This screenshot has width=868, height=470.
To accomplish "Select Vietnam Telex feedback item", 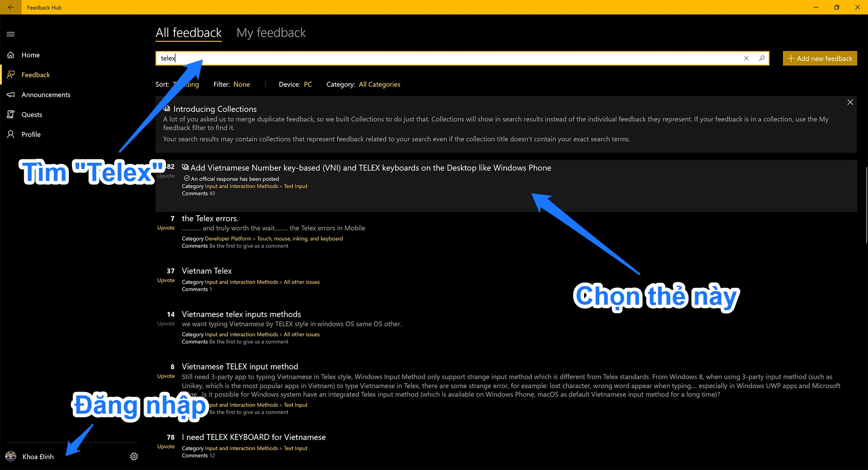I will (x=206, y=270).
